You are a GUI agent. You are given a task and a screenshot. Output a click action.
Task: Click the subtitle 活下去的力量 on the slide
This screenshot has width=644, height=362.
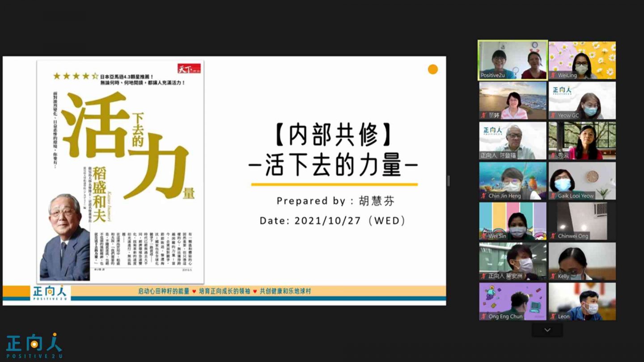334,165
